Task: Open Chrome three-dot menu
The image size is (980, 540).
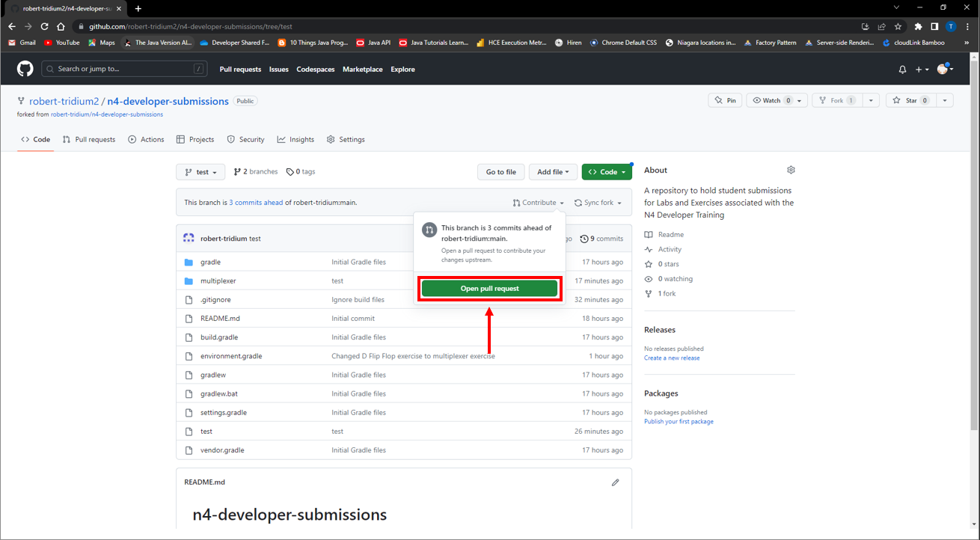Action: pos(968,27)
